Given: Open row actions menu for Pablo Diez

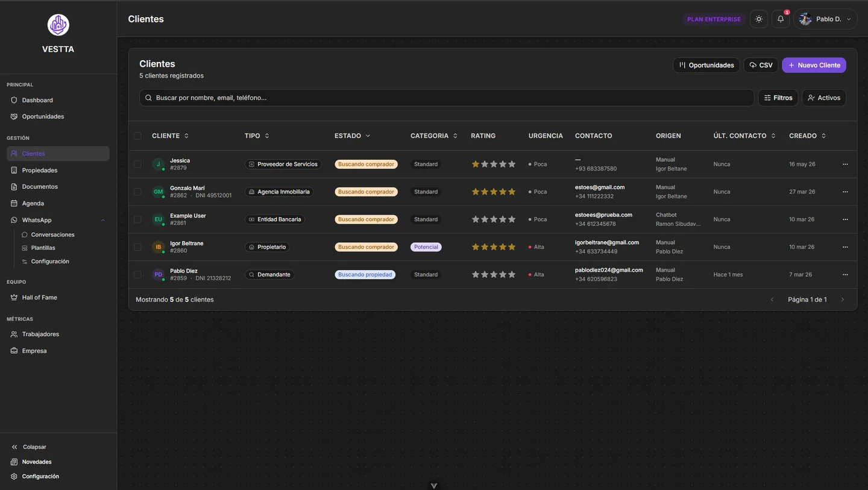Looking at the screenshot, I should [845, 274].
